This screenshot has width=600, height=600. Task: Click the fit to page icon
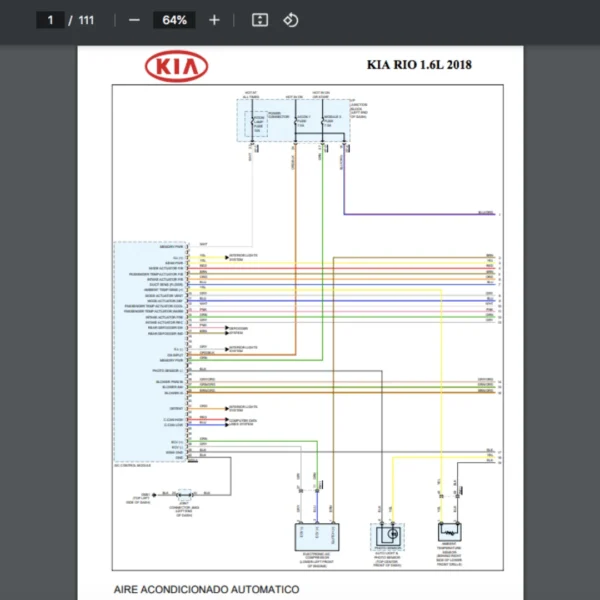(x=260, y=20)
